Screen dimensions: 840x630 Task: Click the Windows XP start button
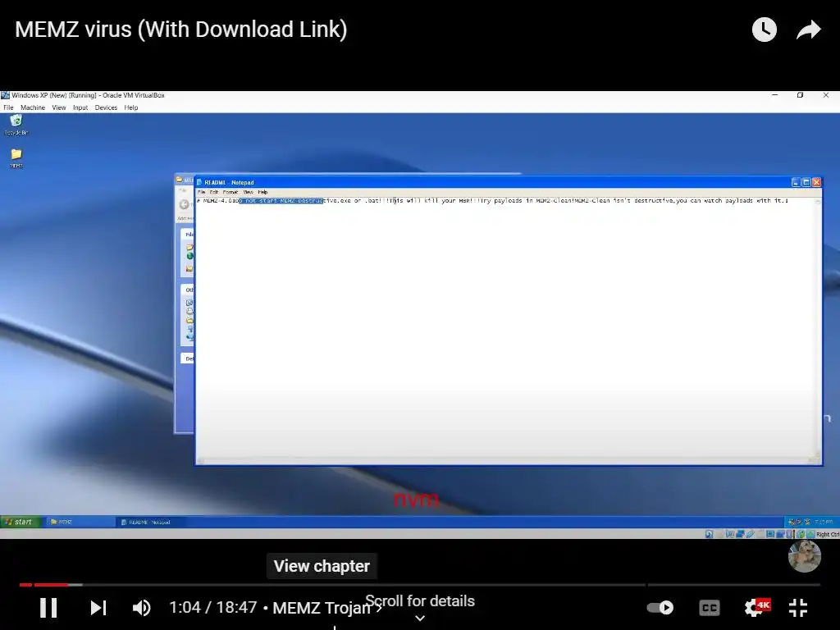coord(21,522)
